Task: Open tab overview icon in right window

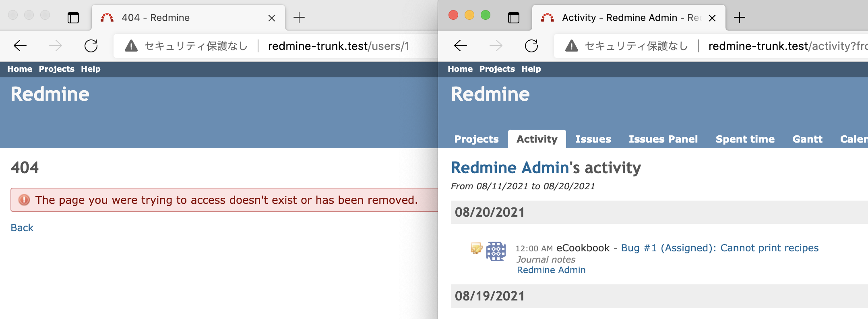Action: click(x=514, y=18)
